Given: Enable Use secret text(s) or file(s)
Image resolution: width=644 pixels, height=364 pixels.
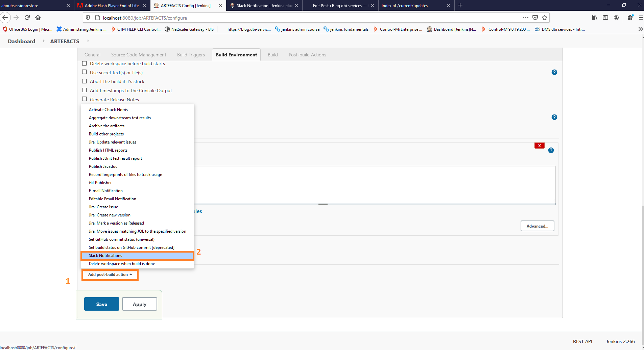Looking at the screenshot, I should [85, 72].
